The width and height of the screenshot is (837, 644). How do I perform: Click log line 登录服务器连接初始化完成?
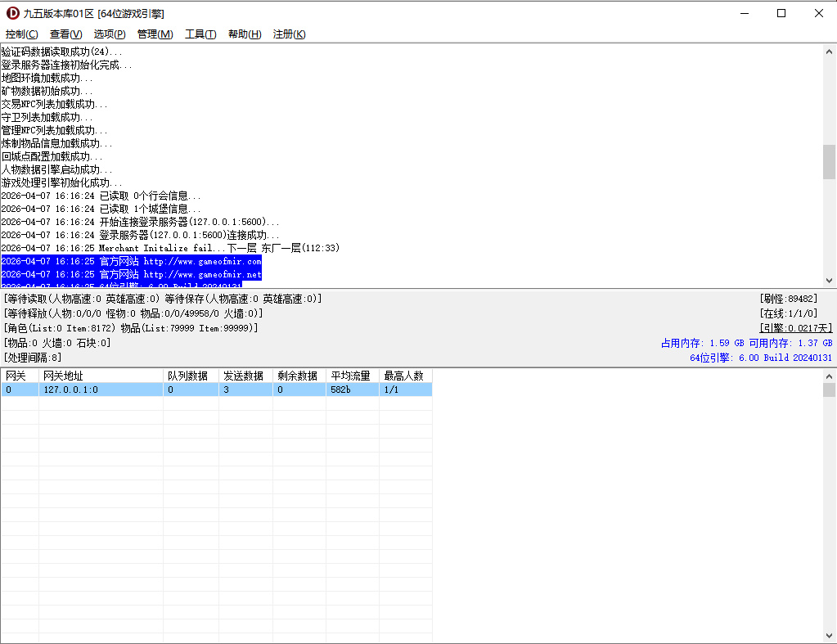point(66,65)
